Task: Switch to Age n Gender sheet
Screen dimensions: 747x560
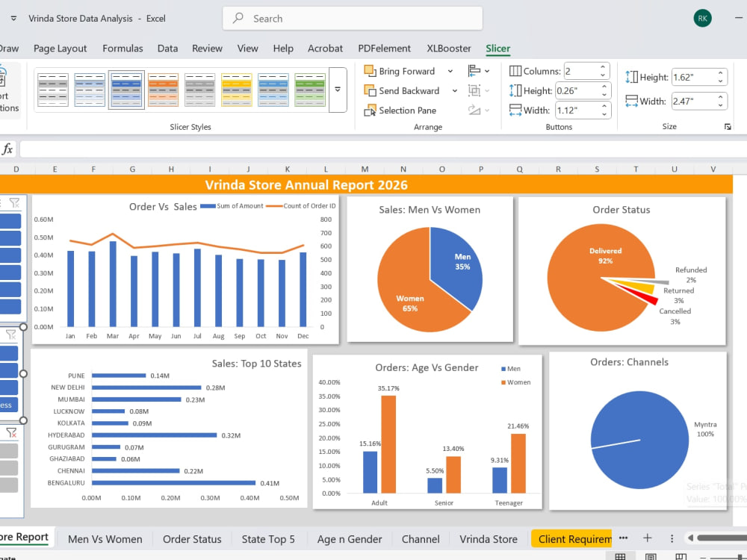Action: 349,539
